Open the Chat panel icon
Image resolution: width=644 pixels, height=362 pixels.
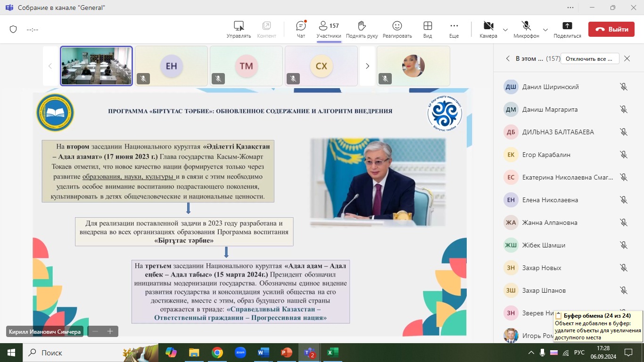(x=301, y=26)
